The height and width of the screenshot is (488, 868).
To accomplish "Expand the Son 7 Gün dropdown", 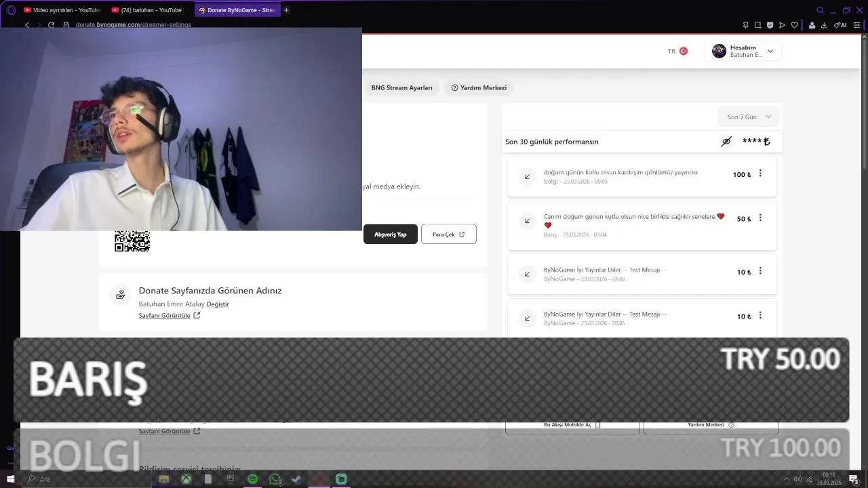I will point(749,117).
